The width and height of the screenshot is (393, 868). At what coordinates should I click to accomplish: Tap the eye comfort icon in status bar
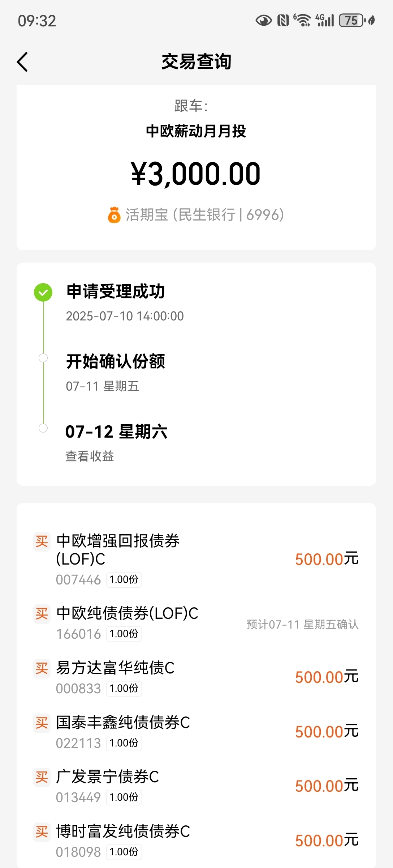pyautogui.click(x=264, y=21)
